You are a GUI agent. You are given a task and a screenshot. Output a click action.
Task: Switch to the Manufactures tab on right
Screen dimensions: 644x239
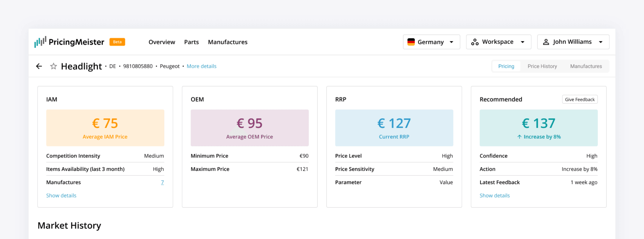tap(586, 66)
